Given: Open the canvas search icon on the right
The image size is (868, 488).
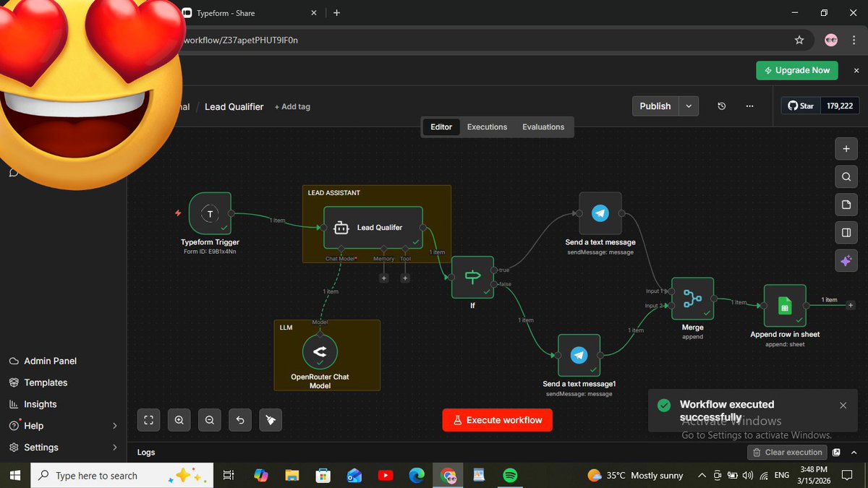Looking at the screenshot, I should point(846,176).
